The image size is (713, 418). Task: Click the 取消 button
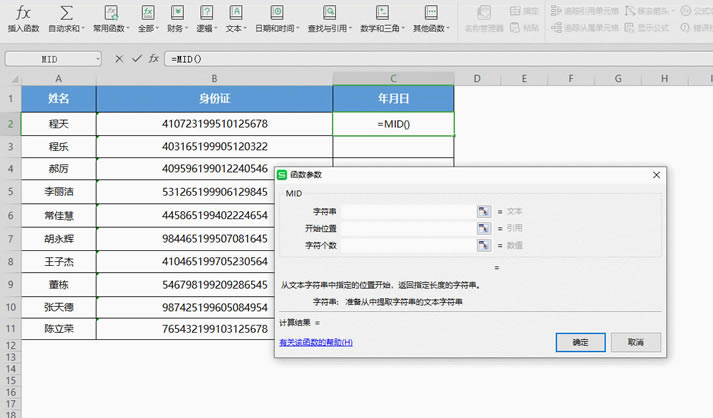click(x=635, y=342)
